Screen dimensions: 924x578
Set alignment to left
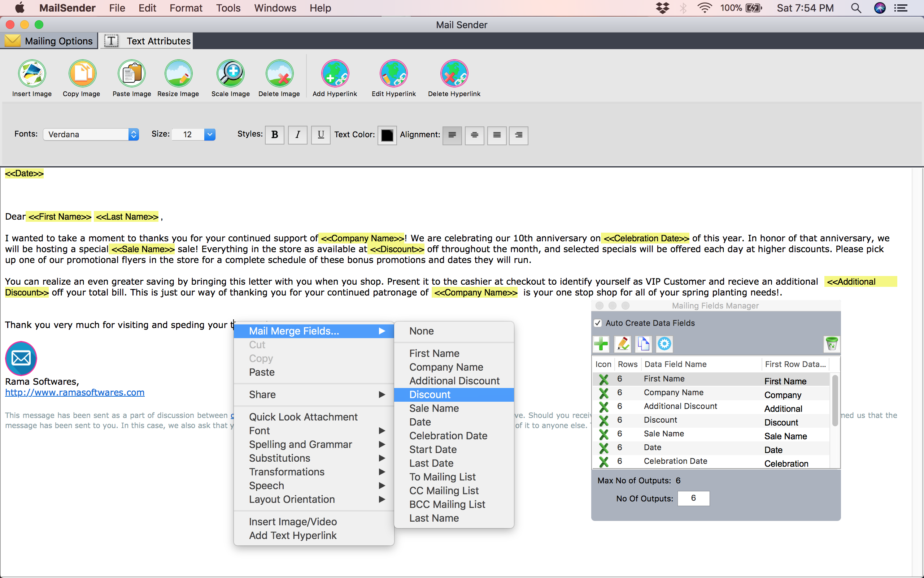coord(452,135)
